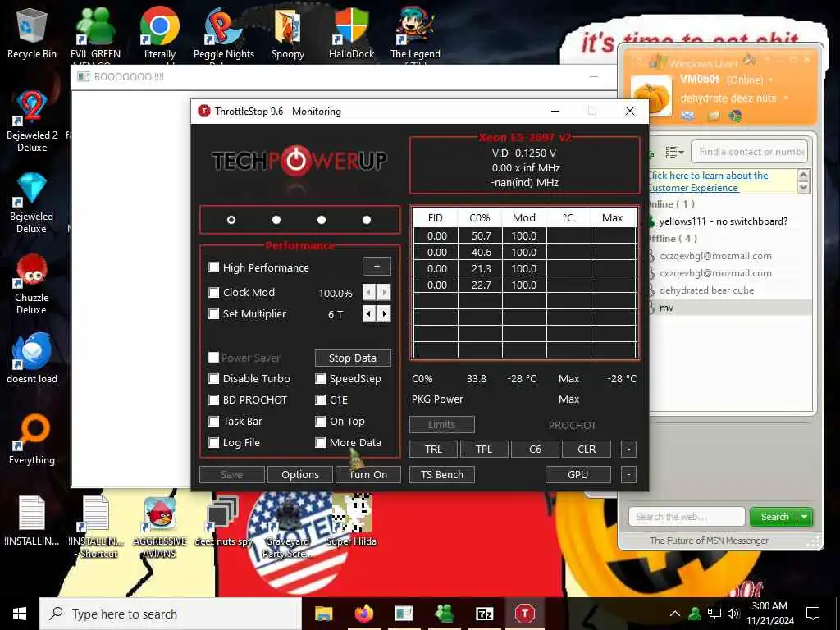Select the last ThrottleStop profile radio button
The height and width of the screenshot is (630, 840).
[367, 220]
